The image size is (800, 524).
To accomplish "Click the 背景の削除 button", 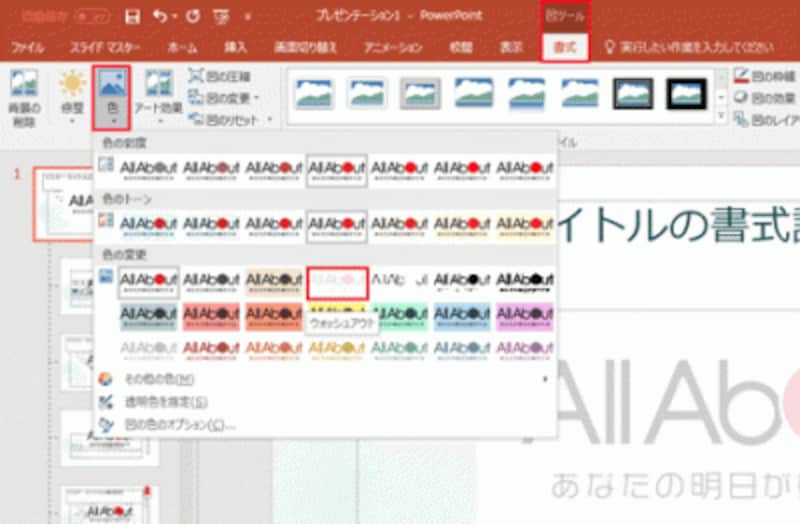I will [x=24, y=97].
